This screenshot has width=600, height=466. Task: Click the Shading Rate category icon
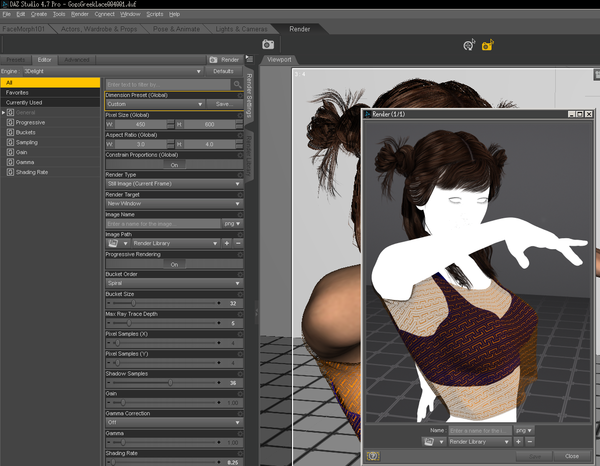point(10,172)
